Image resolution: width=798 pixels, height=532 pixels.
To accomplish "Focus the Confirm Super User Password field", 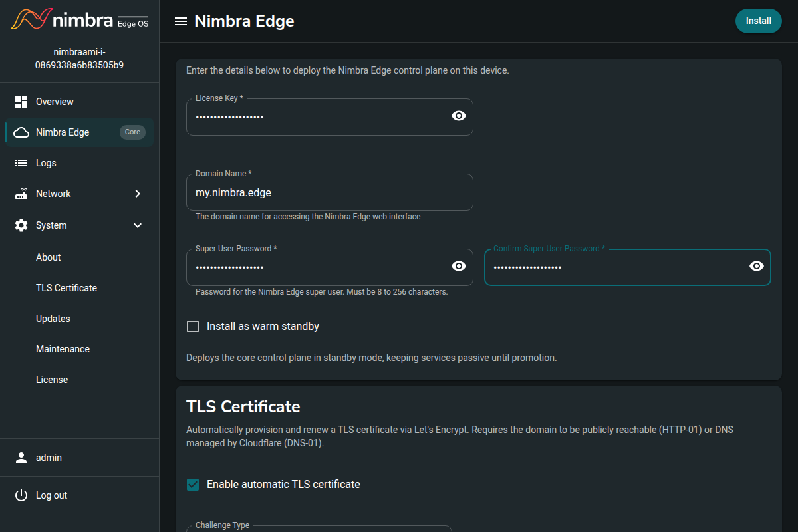I will 628,267.
